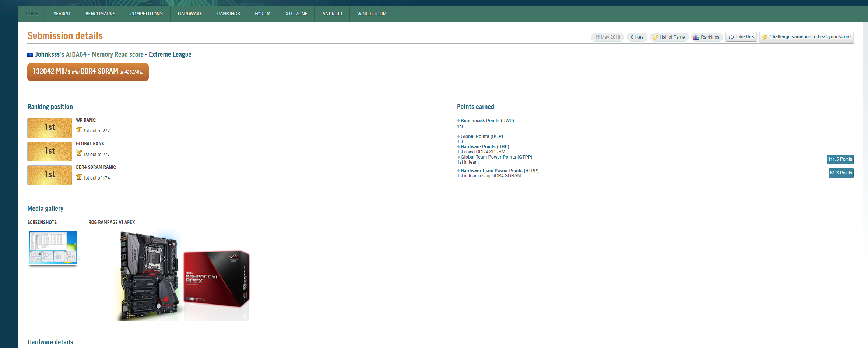The height and width of the screenshot is (348, 868).
Task: Open the HOME menu item
Action: click(x=32, y=14)
